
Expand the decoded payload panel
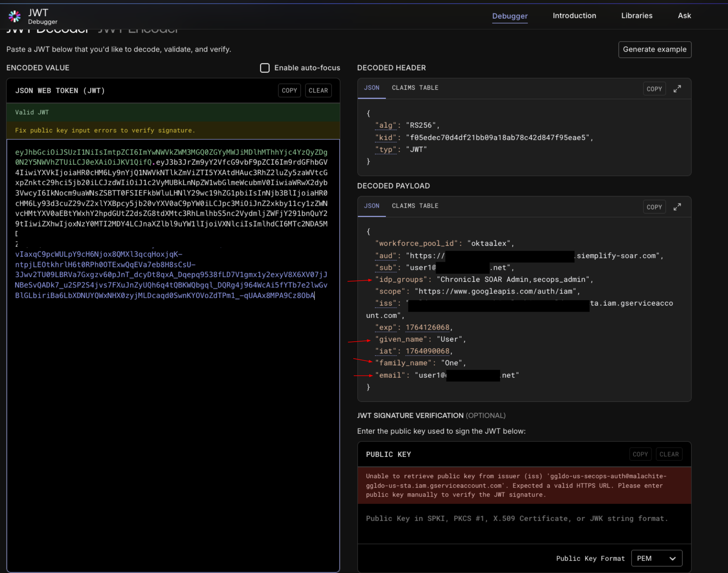point(677,207)
